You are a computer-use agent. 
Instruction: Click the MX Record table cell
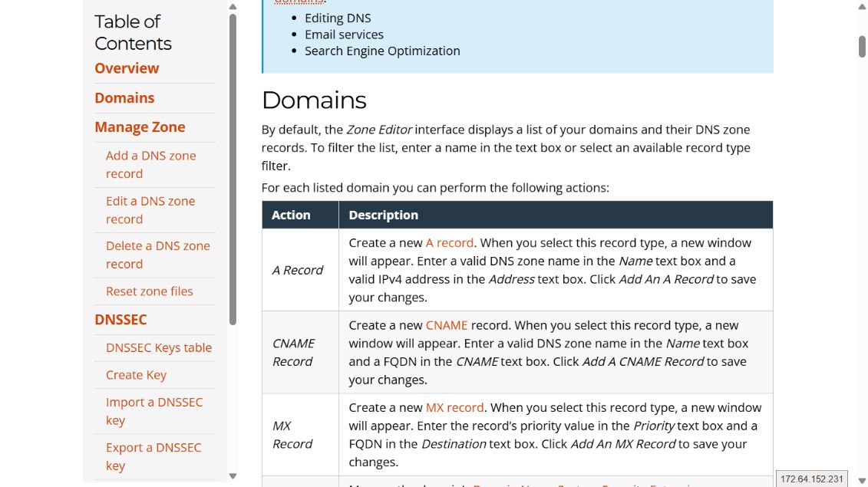301,435
